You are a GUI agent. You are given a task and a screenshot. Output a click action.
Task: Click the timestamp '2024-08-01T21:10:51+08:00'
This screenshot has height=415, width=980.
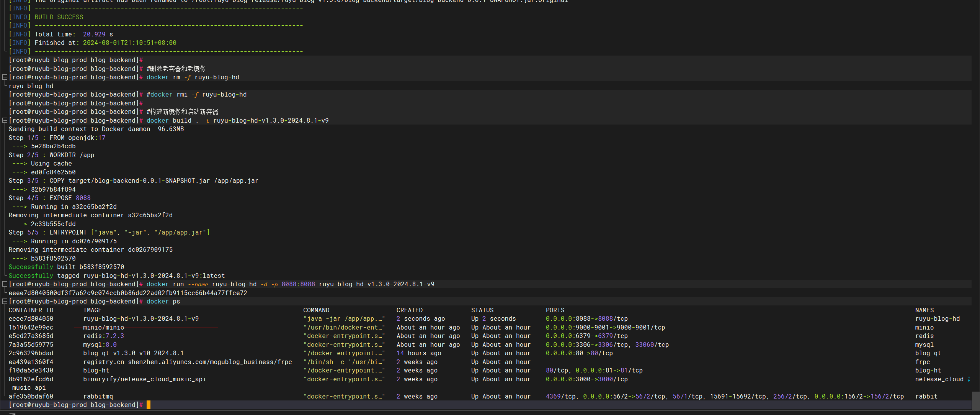click(x=130, y=43)
